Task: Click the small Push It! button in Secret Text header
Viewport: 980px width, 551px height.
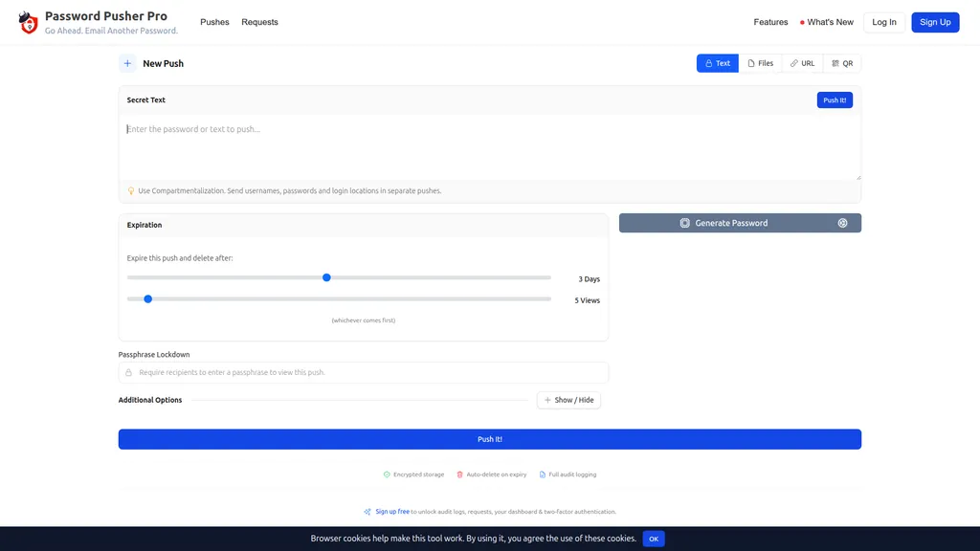Action: (x=835, y=99)
